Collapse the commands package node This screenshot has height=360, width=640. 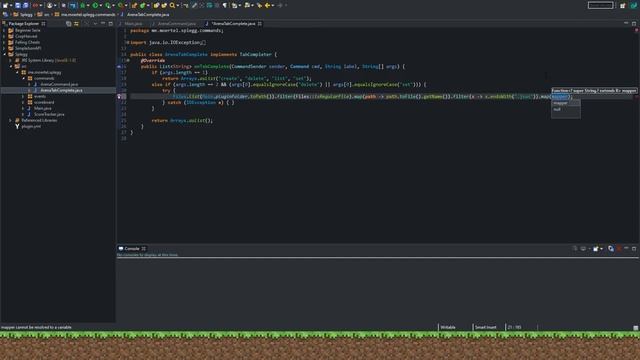pyautogui.click(x=23, y=78)
